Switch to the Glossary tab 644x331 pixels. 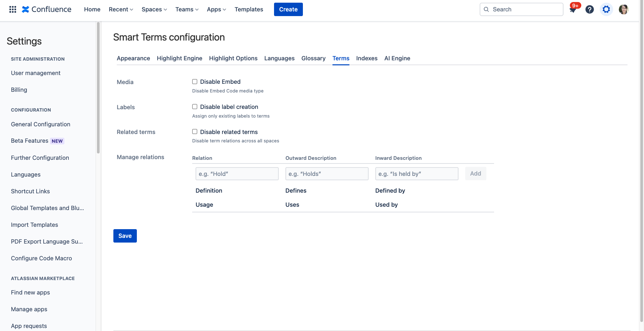click(313, 58)
